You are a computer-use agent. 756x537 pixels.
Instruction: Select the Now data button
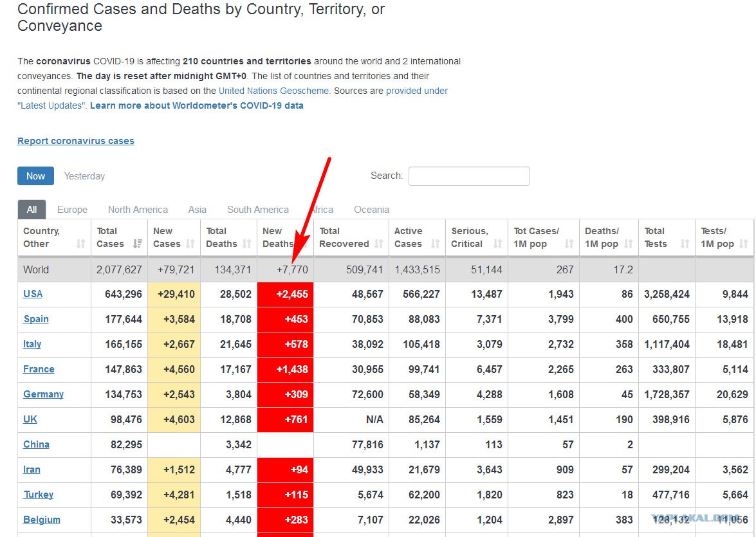pos(35,176)
